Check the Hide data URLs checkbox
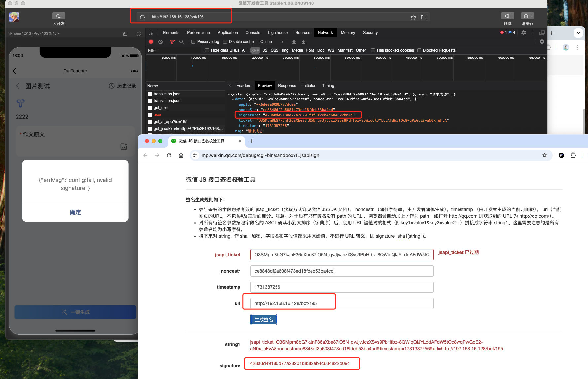Image resolution: width=588 pixels, height=379 pixels. pyautogui.click(x=207, y=50)
